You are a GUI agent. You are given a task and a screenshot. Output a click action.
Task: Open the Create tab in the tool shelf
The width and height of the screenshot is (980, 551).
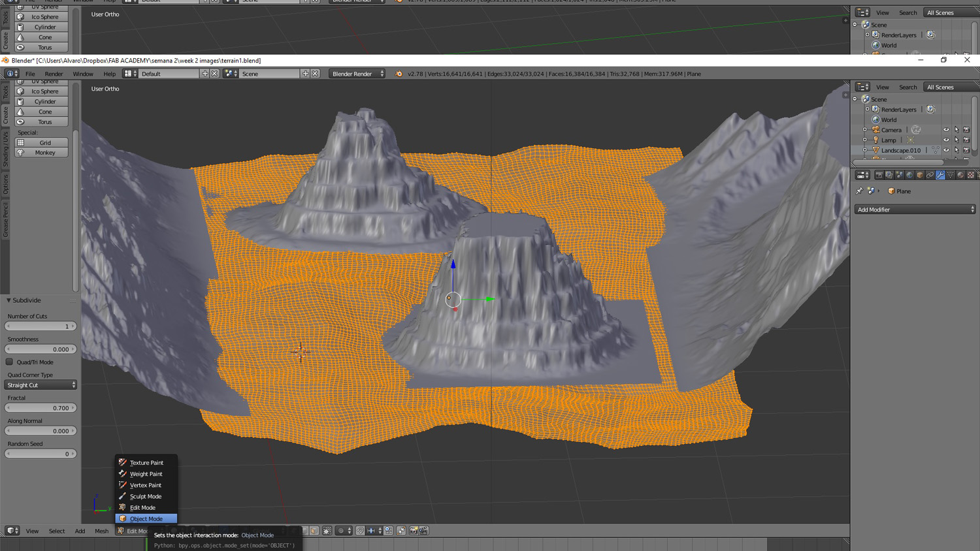point(5,115)
